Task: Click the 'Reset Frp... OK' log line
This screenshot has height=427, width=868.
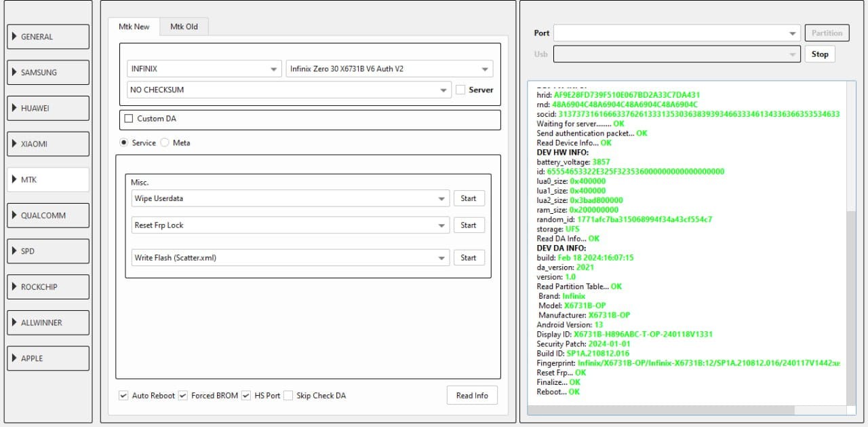Action: click(561, 373)
